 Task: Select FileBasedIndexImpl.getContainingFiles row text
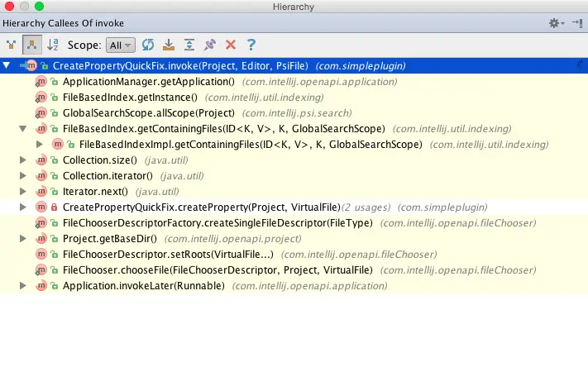tap(251, 145)
